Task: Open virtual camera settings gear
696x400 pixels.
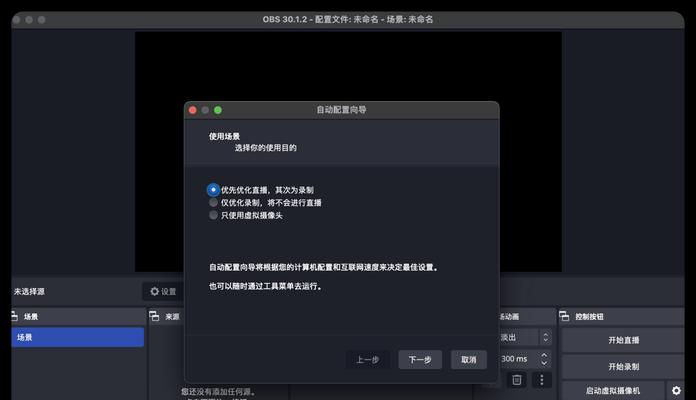Action: pos(676,391)
